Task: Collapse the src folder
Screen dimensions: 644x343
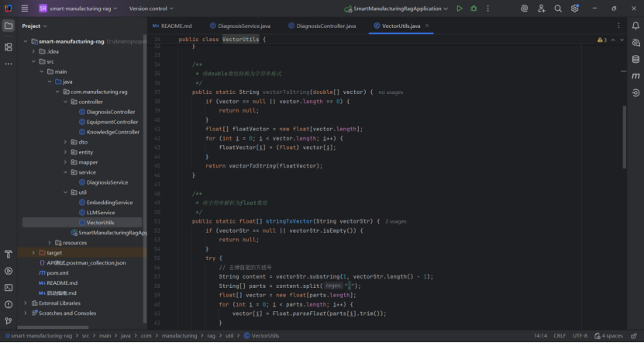Action: click(x=33, y=61)
